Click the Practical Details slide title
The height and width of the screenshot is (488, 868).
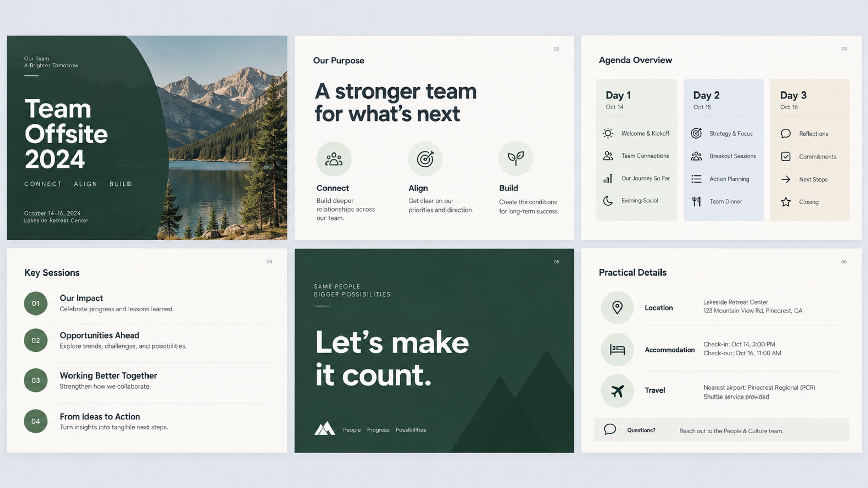click(x=633, y=272)
